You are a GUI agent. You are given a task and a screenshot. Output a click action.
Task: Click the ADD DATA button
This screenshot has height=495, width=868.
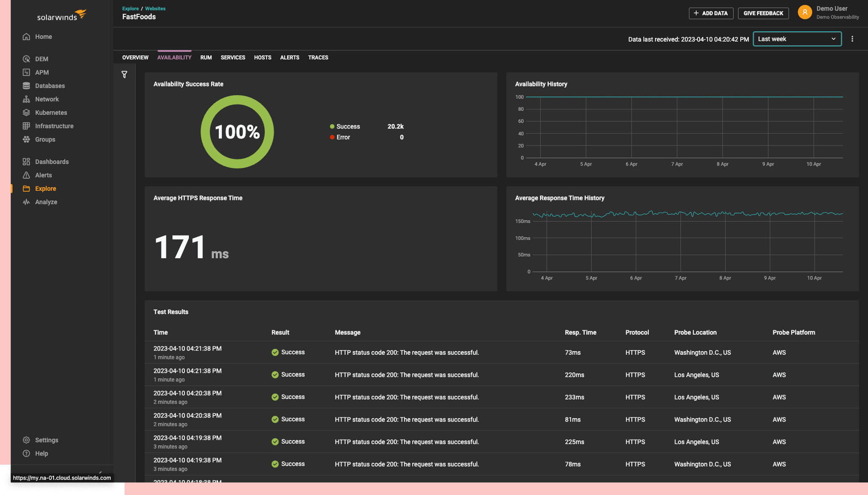point(711,13)
